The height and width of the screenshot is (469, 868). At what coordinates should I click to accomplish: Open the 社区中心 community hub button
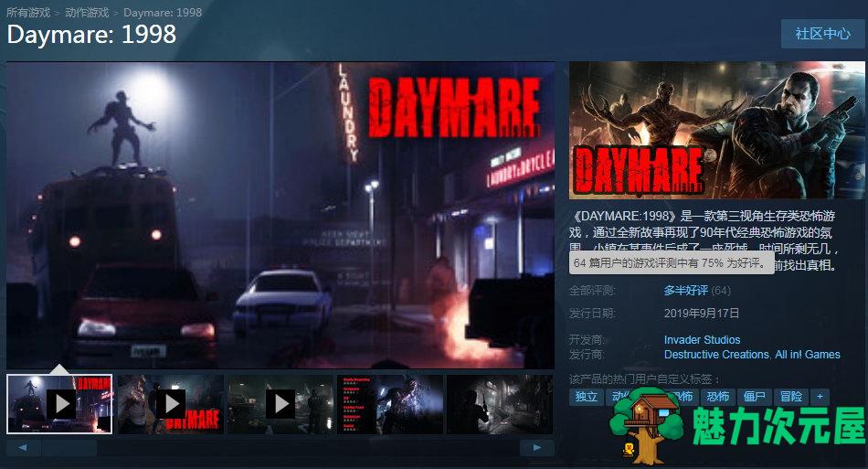(822, 34)
